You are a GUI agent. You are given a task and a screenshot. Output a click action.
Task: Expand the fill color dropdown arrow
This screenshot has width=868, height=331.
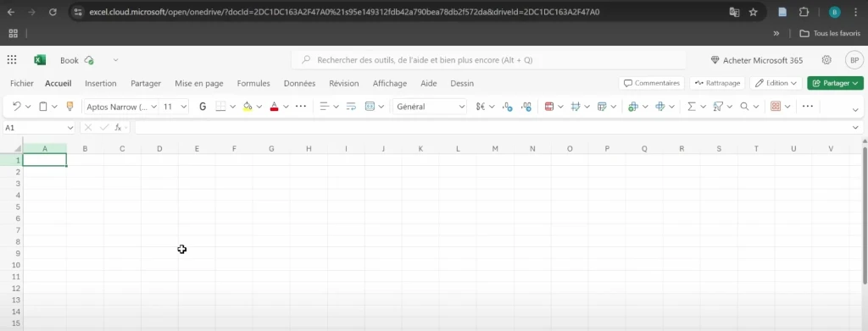pos(259,107)
